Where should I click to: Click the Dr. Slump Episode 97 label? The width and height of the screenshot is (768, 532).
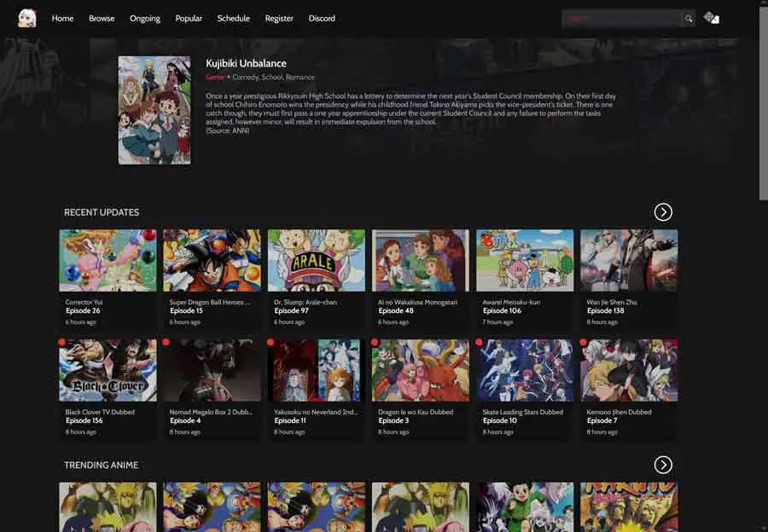(292, 311)
